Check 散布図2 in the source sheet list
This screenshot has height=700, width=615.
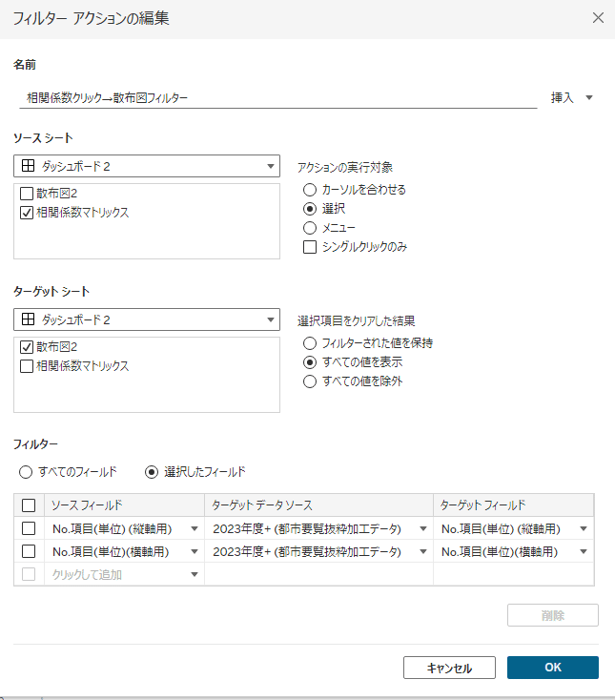click(27, 194)
